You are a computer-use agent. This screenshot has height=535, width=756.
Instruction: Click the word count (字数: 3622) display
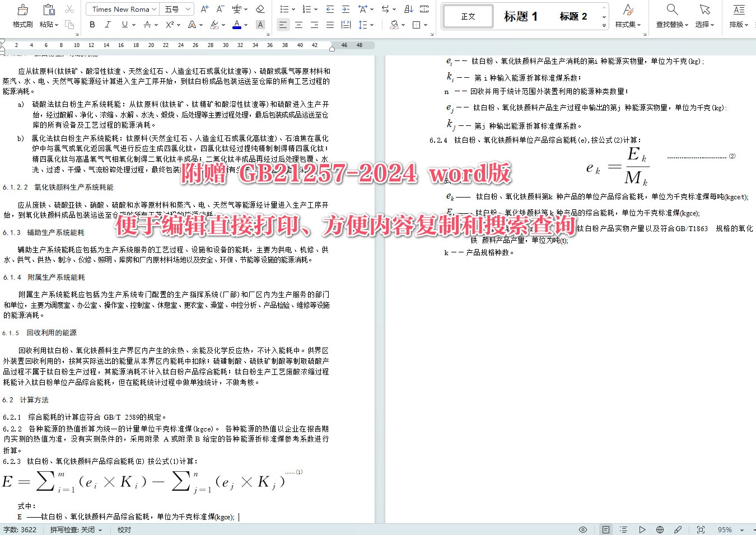tap(21, 529)
